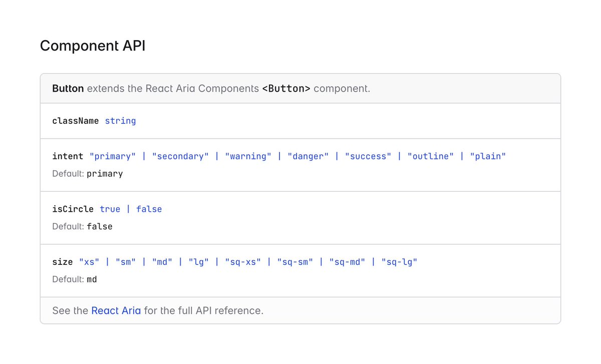Click the Component API heading
601x364 pixels.
93,46
